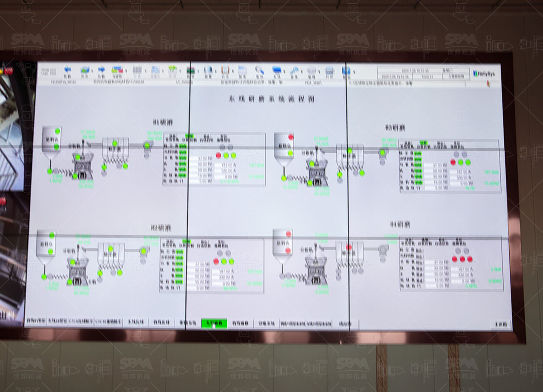Click the 37.00 value field in #1 panel
543x392 pixels.
[203, 158]
